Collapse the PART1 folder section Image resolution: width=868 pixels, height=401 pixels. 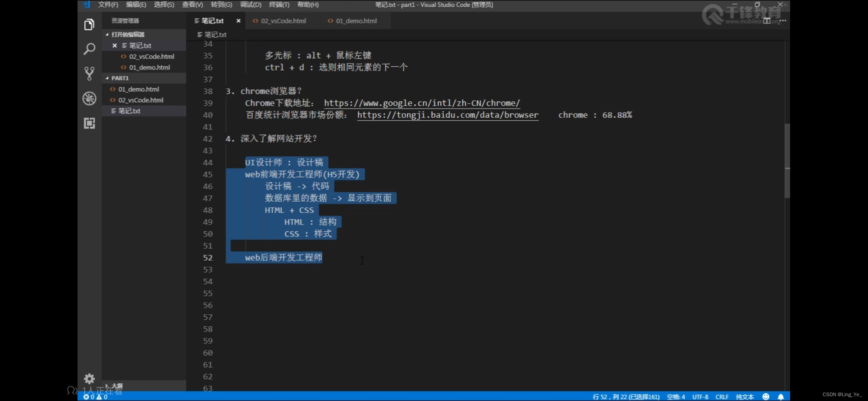pyautogui.click(x=120, y=78)
